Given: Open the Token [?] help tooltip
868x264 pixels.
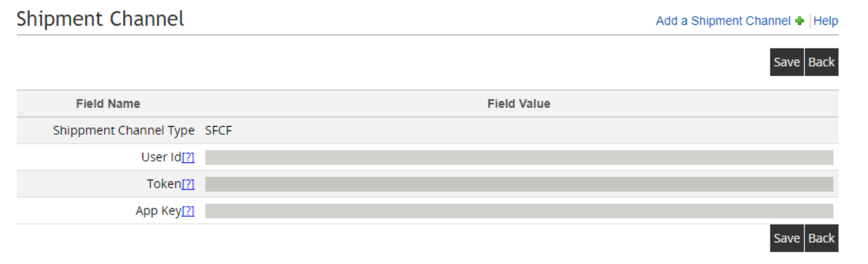Looking at the screenshot, I should point(188,184).
